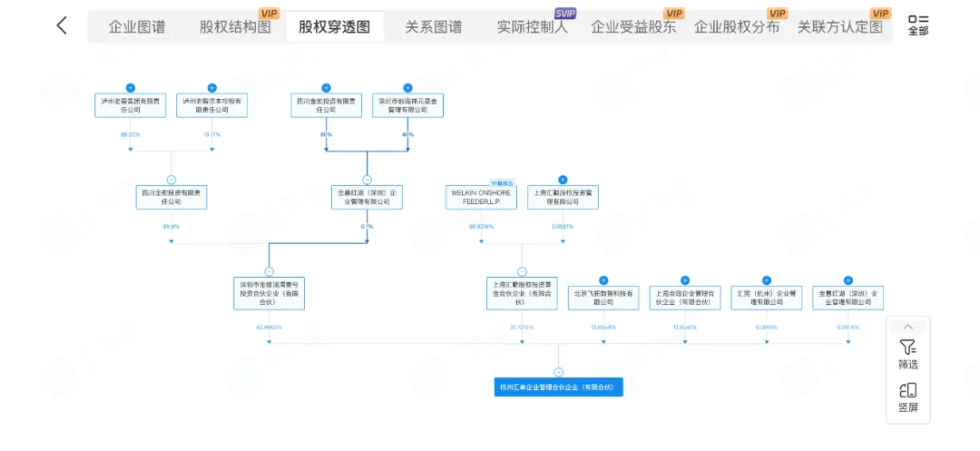Collapse minus above 金惠红湖 0.1% node

367,180
